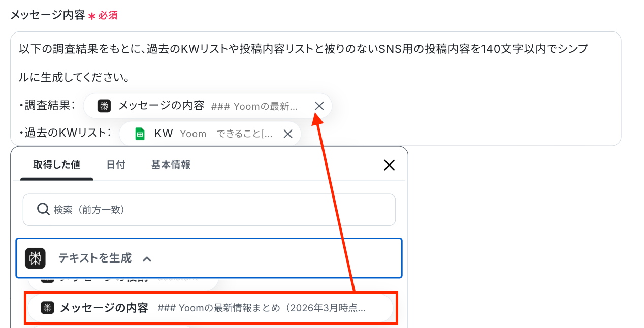Switch to the 日付 tab

click(x=116, y=165)
